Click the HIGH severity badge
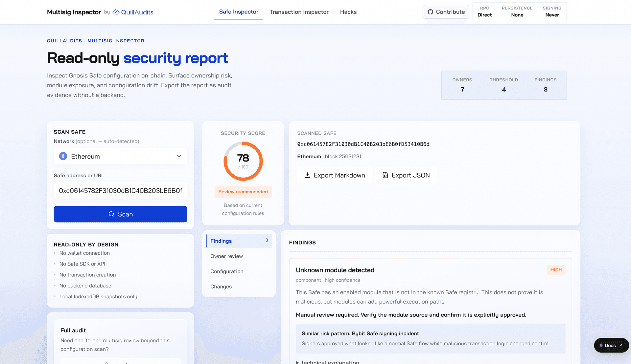 [556, 269]
